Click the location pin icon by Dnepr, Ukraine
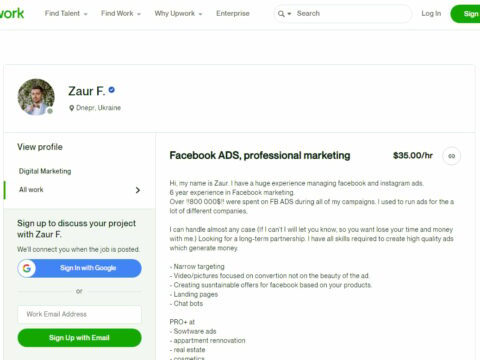Image resolution: width=480 pixels, height=360 pixels. point(71,108)
